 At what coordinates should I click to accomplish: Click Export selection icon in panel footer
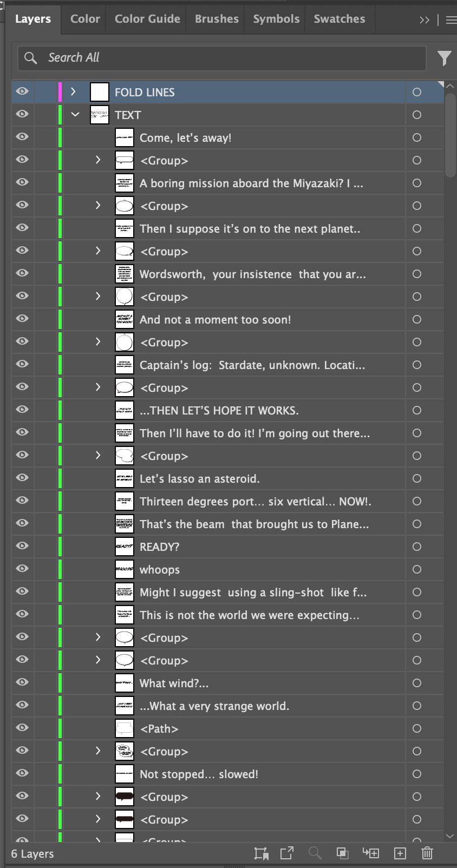coord(287,853)
